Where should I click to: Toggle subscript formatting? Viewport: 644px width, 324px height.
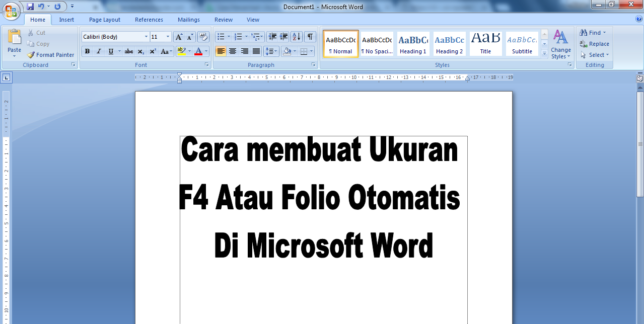[141, 51]
